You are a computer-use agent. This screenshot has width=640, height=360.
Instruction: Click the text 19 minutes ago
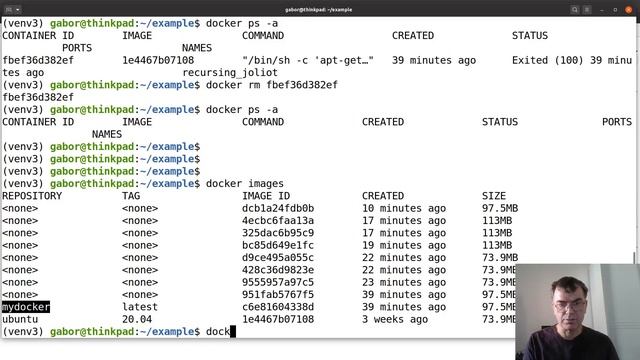point(404,245)
